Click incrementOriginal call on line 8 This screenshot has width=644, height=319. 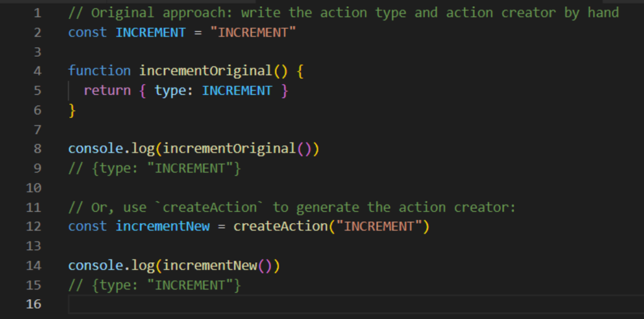[x=230, y=149]
